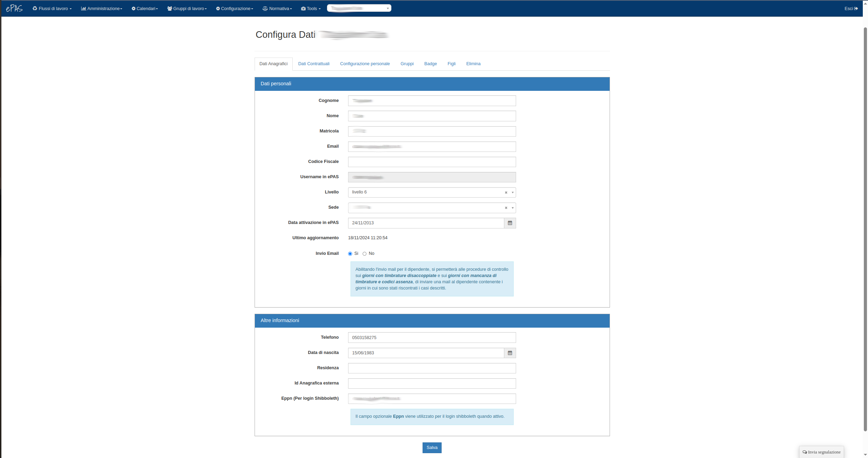This screenshot has width=868, height=458.
Task: Click the Esci logout icon
Action: (x=856, y=9)
